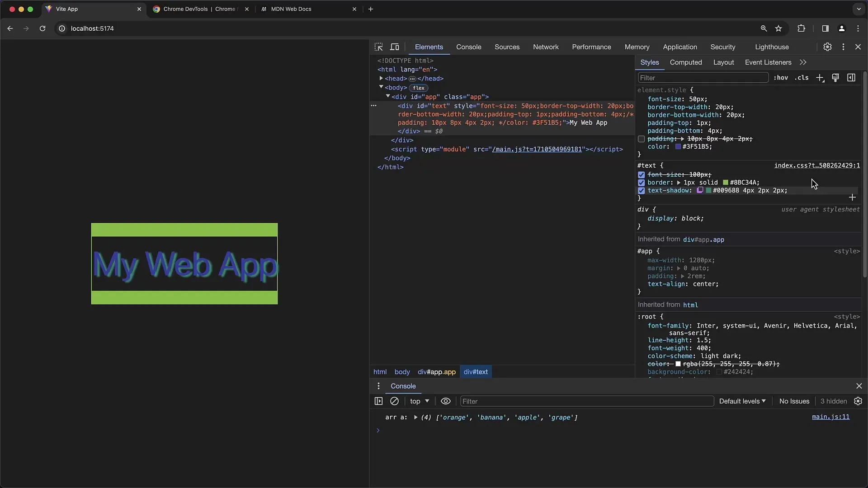Click the clear console button
The image size is (868, 488).
point(394,401)
